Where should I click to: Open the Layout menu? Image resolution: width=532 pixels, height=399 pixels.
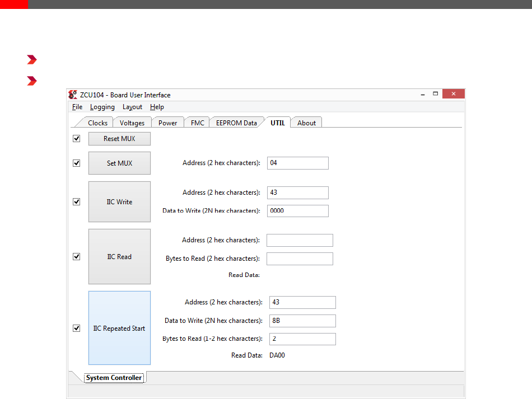coord(132,107)
